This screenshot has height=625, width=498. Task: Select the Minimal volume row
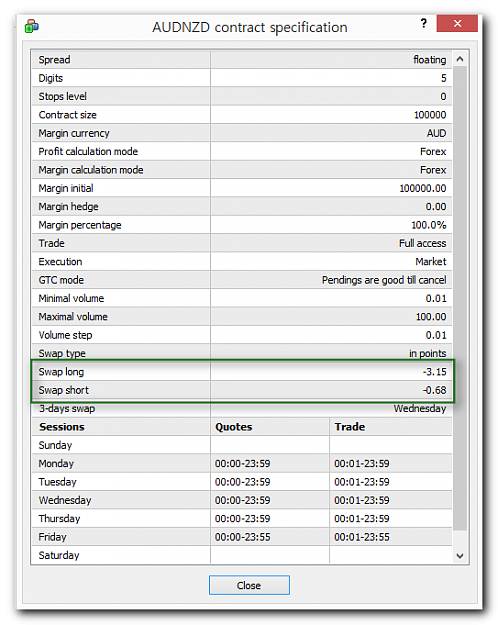[242, 298]
